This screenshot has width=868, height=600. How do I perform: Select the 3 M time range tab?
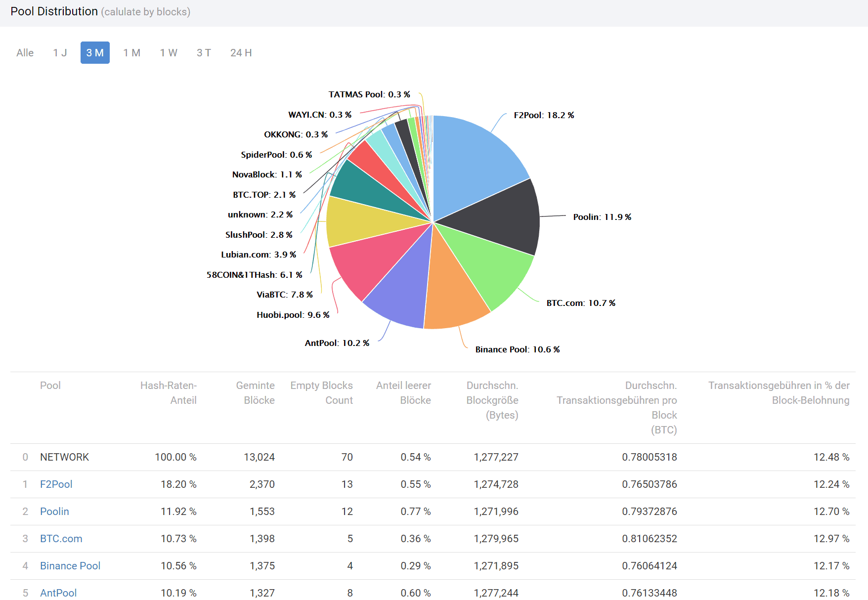[95, 53]
